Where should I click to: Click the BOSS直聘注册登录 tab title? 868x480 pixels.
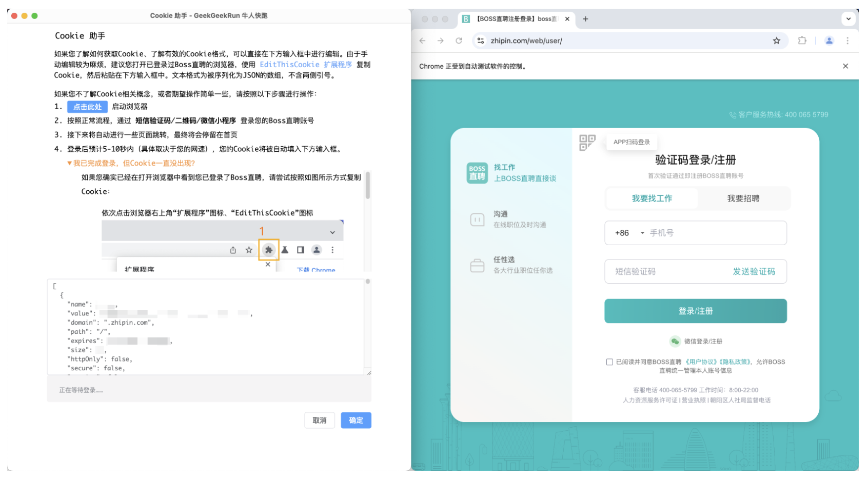[516, 19]
